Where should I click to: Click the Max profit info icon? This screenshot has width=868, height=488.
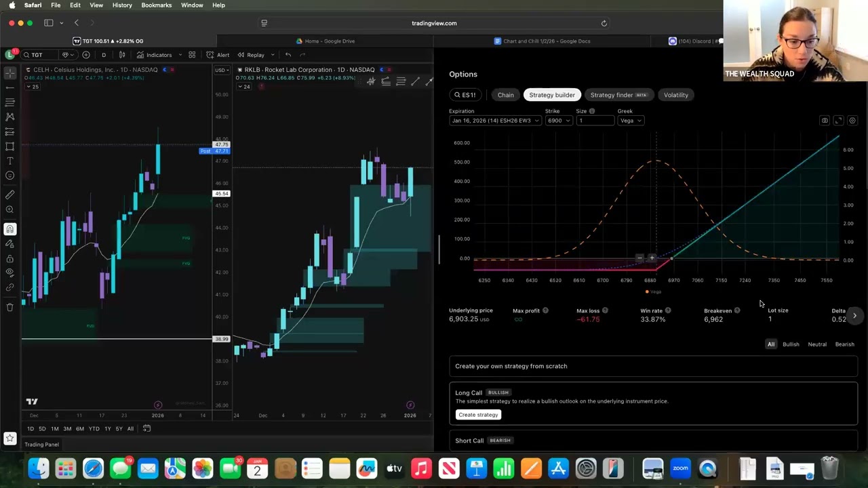point(545,310)
